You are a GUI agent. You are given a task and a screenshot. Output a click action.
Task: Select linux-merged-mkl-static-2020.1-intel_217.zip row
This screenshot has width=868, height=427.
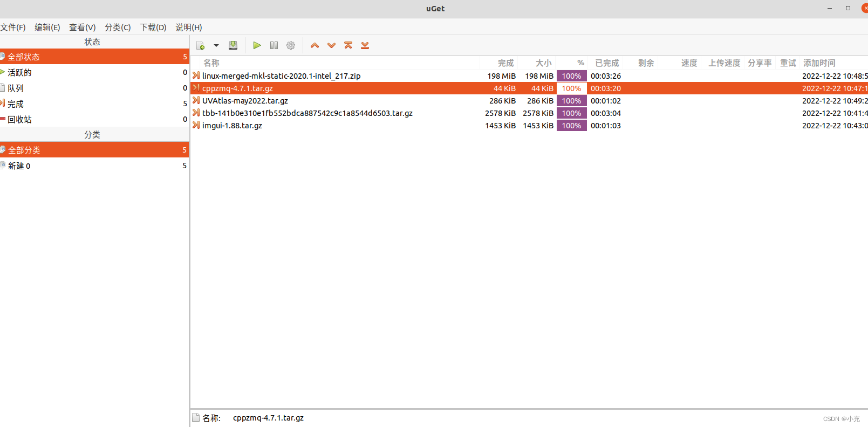(529, 76)
